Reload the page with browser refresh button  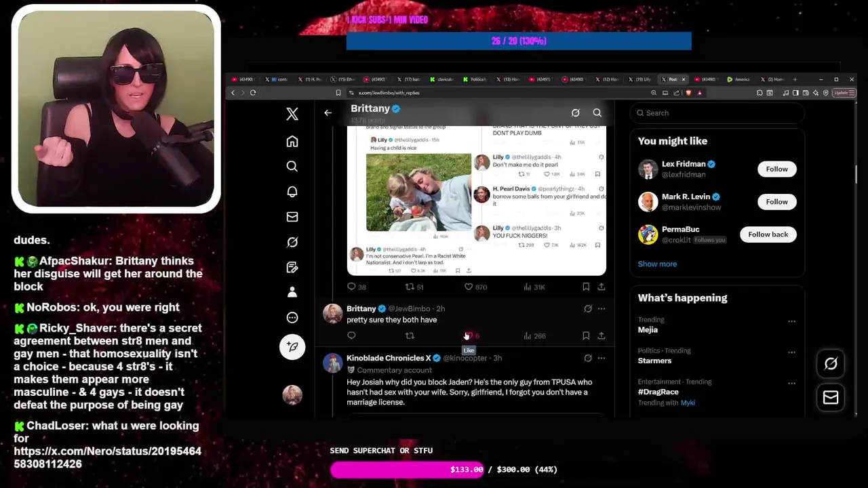(252, 93)
